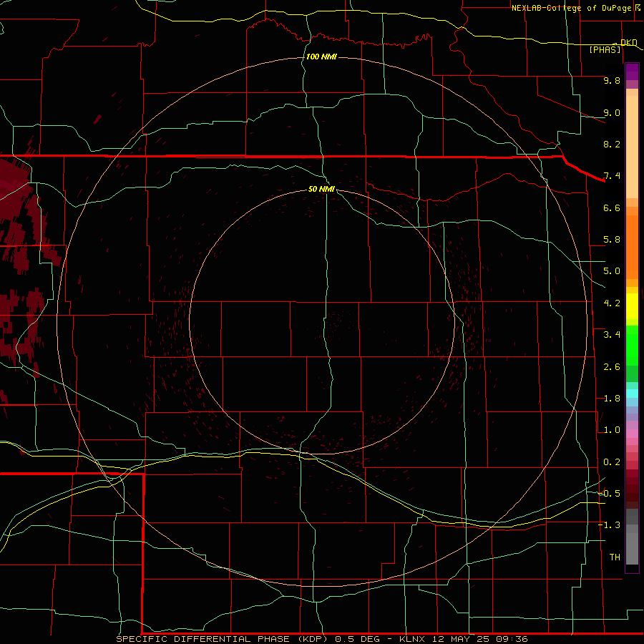Click the TH threshold label on the scale

pos(615,557)
